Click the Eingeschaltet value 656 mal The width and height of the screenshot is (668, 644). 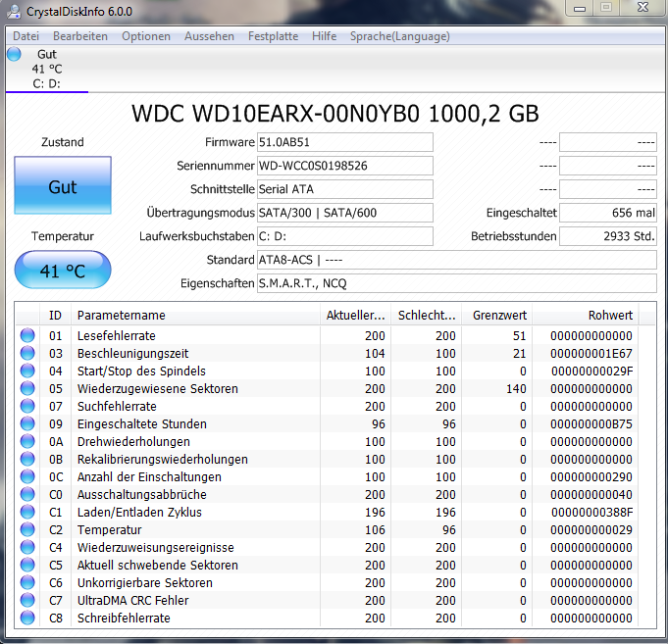click(608, 213)
